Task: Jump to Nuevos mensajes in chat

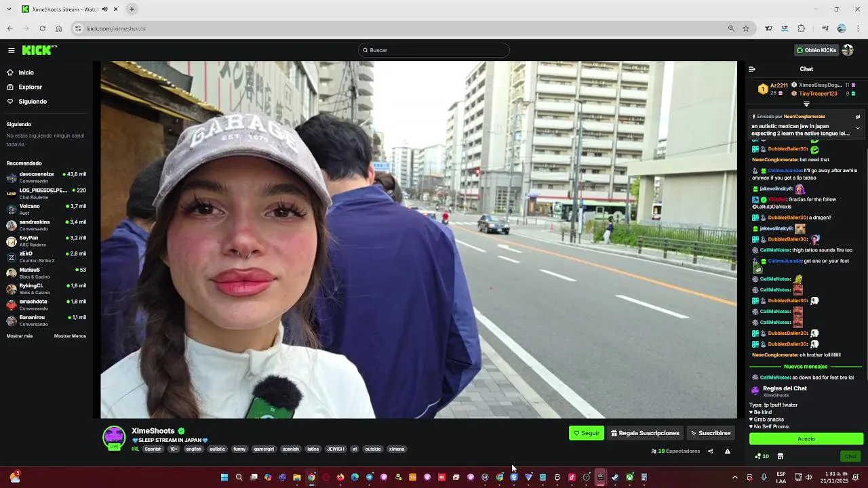Action: point(806,367)
